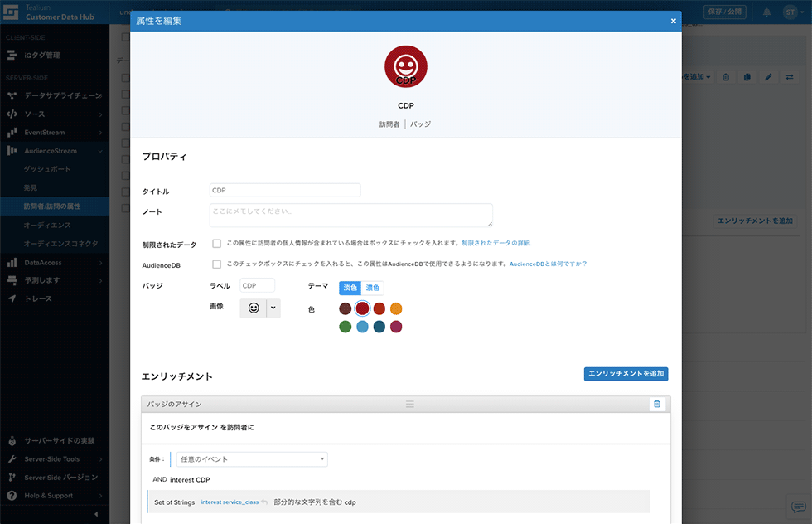Screen dimensions: 812x524
Task: Open オーディエンスコネクタ menu item
Action: (x=60, y=244)
